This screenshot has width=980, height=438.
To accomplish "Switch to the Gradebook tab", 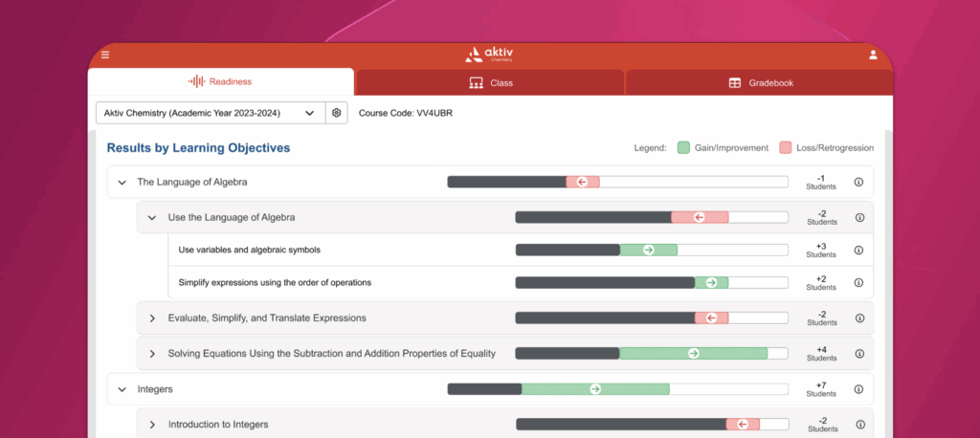I will (x=760, y=83).
